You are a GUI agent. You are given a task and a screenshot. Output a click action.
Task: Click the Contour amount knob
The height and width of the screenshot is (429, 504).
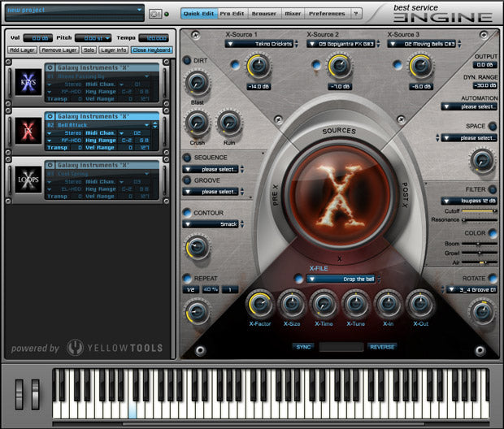pos(197,248)
